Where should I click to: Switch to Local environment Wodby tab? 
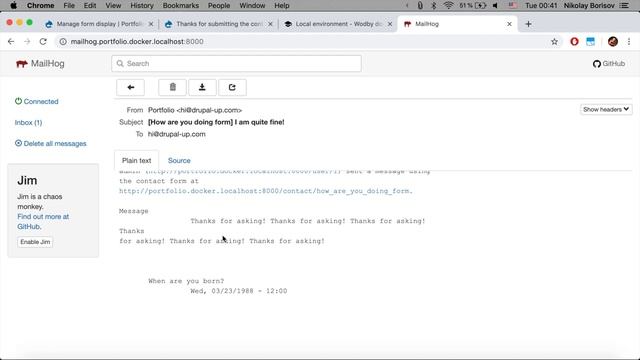point(338,24)
